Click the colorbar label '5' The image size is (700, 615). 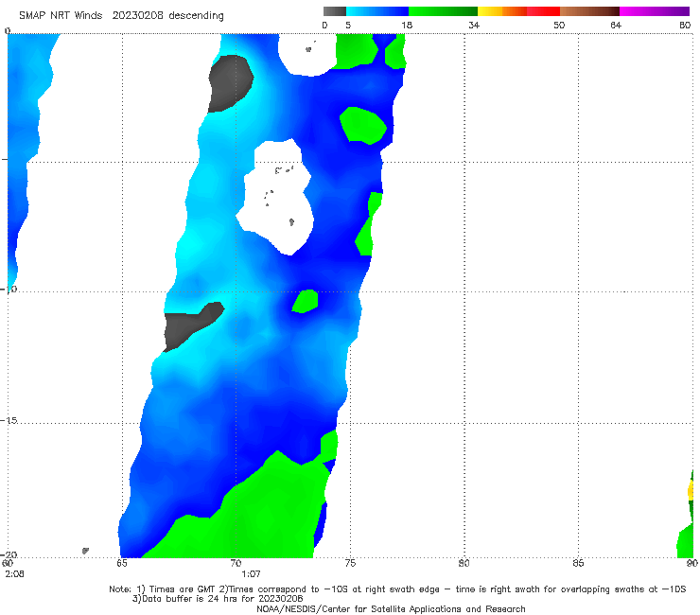[348, 26]
